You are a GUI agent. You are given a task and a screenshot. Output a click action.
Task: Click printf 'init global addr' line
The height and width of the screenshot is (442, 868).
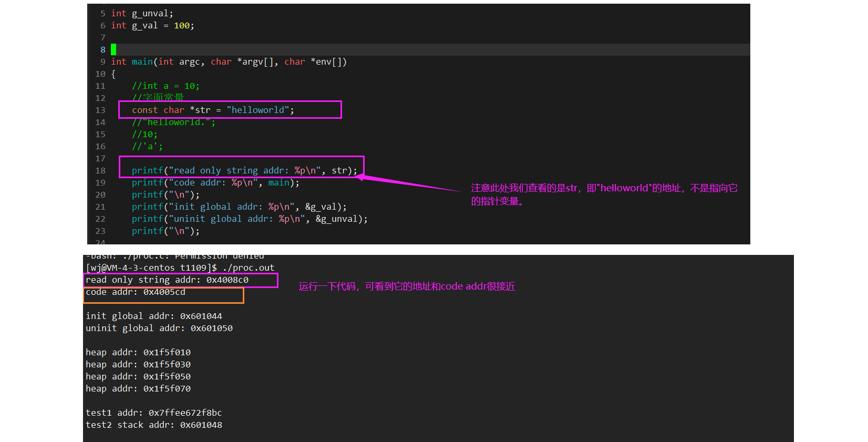pyautogui.click(x=239, y=207)
